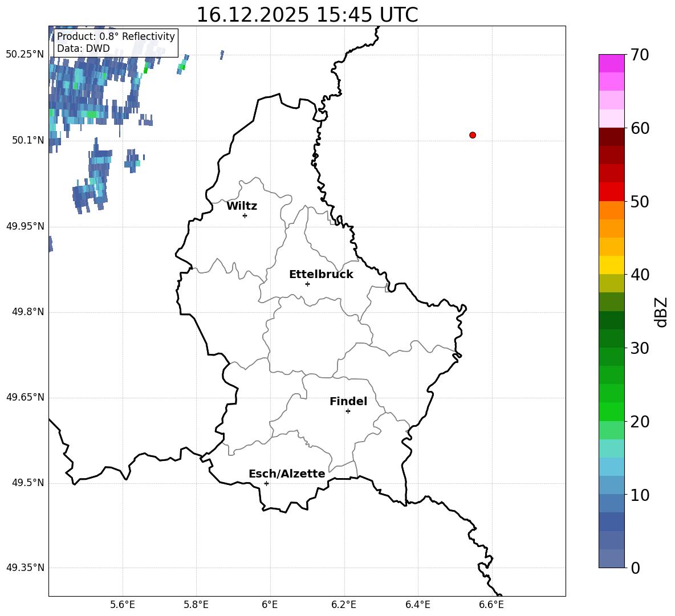Viewport: 675px width, 616px height.
Task: Click the Data: DWD text
Action: click(x=83, y=48)
